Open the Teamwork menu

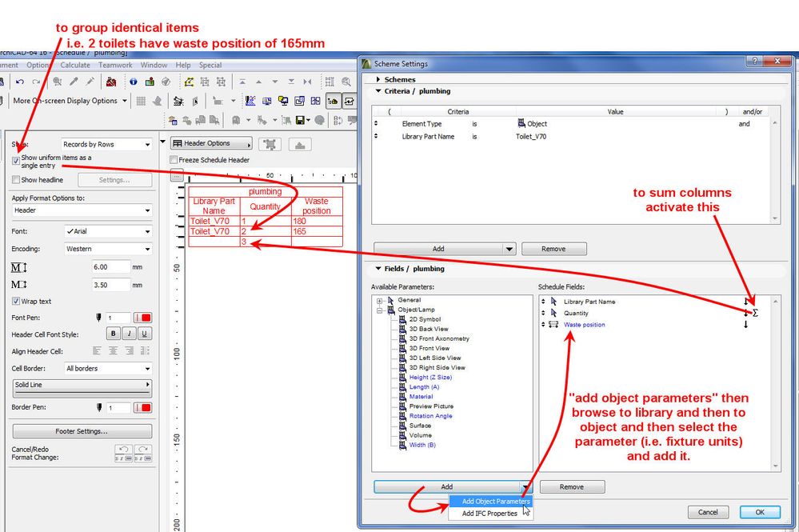pos(115,66)
